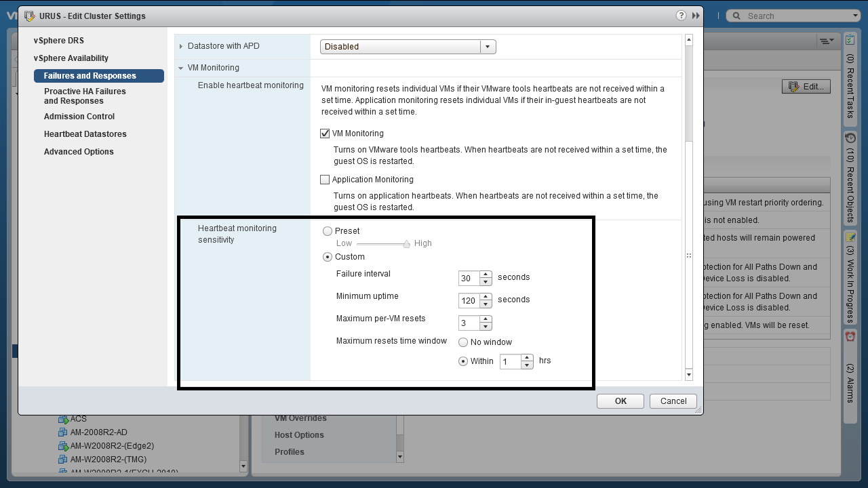The image size is (868, 488).
Task: Uncheck the VM Monitoring checkbox
Action: coord(325,134)
